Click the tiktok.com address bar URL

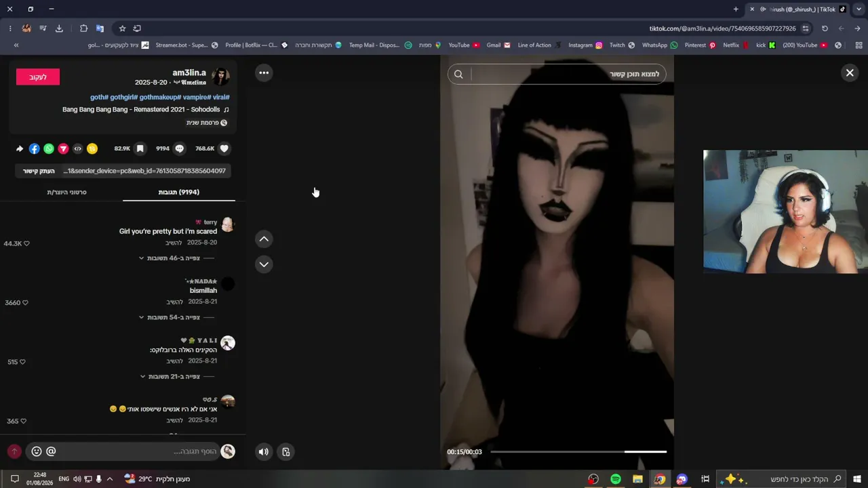pos(722,28)
